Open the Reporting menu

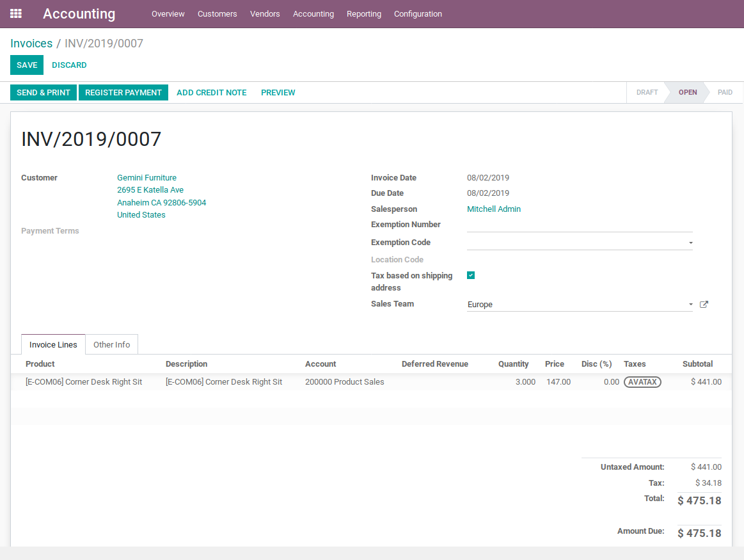[363, 13]
